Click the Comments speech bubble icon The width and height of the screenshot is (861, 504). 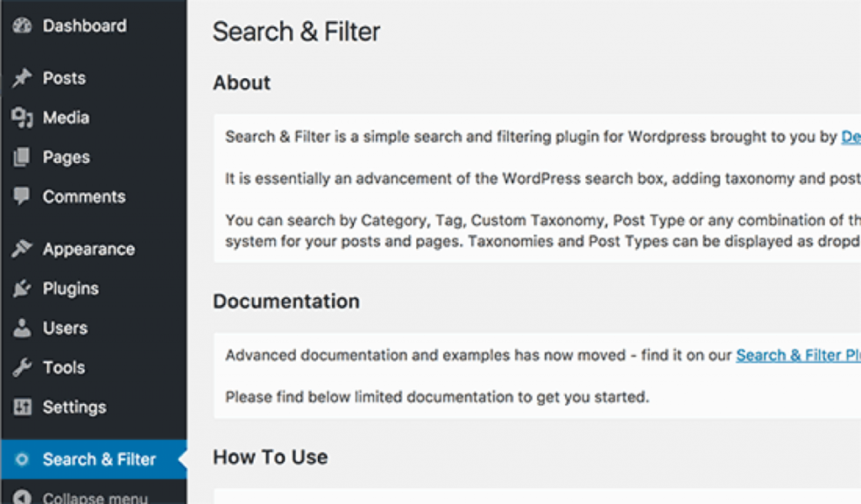(23, 197)
